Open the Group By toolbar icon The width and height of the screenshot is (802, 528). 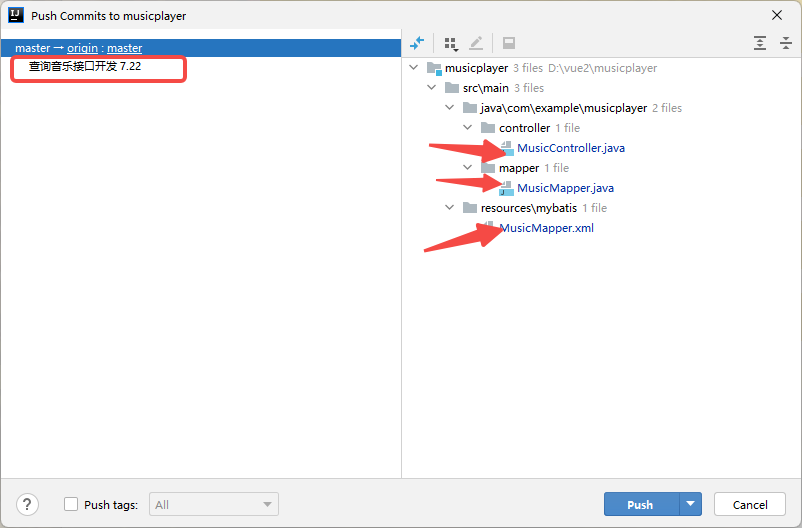pos(451,44)
